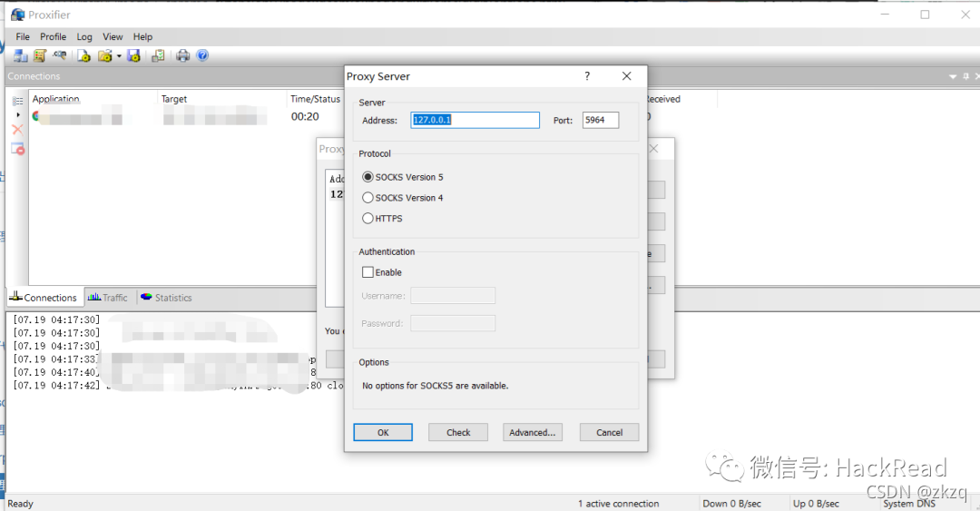Screen dimensions: 980x511
Task: Toggle the Connections panel pin icon
Action: 965,76
